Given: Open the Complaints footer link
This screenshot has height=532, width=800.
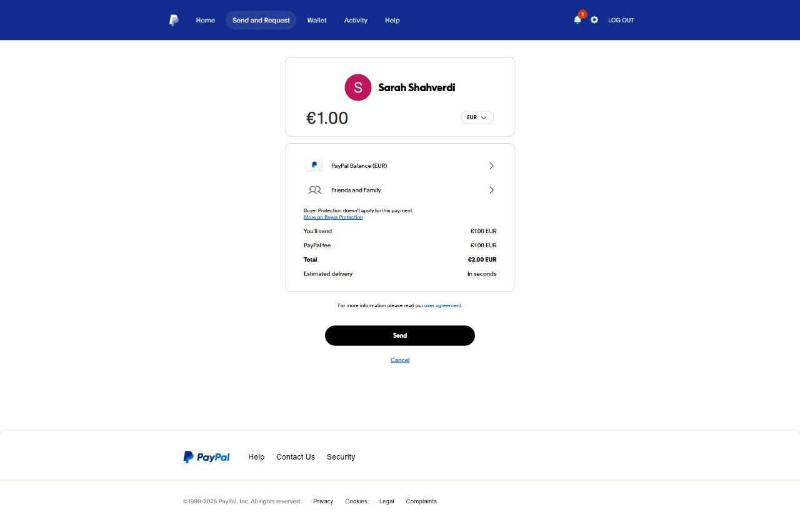Looking at the screenshot, I should pos(421,501).
